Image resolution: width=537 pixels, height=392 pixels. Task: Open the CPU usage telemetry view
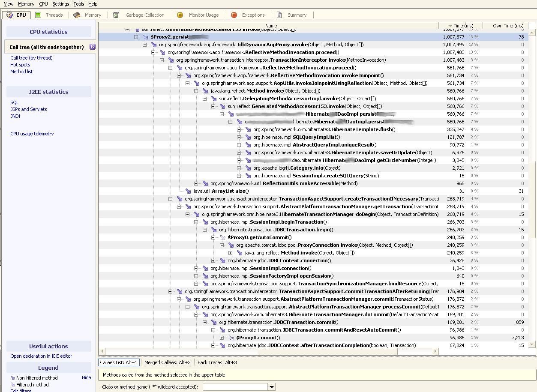pyautogui.click(x=32, y=134)
